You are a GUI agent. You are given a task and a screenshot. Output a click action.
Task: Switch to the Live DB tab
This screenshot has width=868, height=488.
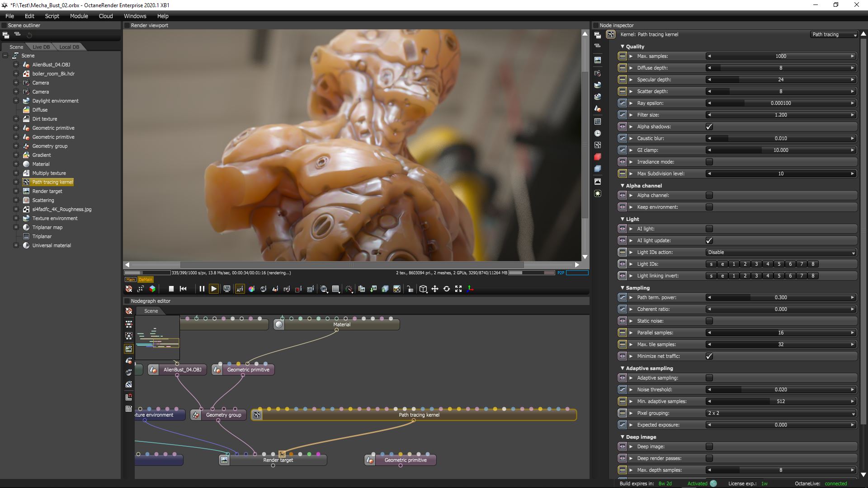click(x=41, y=47)
